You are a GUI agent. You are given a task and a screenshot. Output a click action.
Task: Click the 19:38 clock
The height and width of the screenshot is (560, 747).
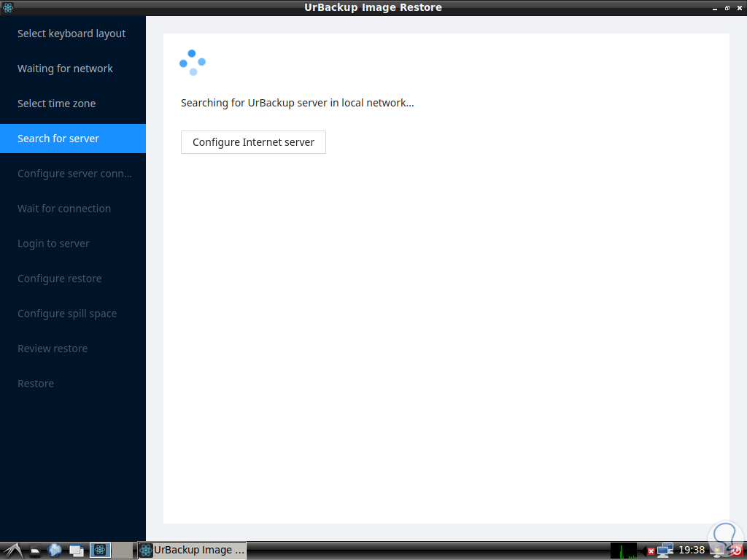[692, 551]
